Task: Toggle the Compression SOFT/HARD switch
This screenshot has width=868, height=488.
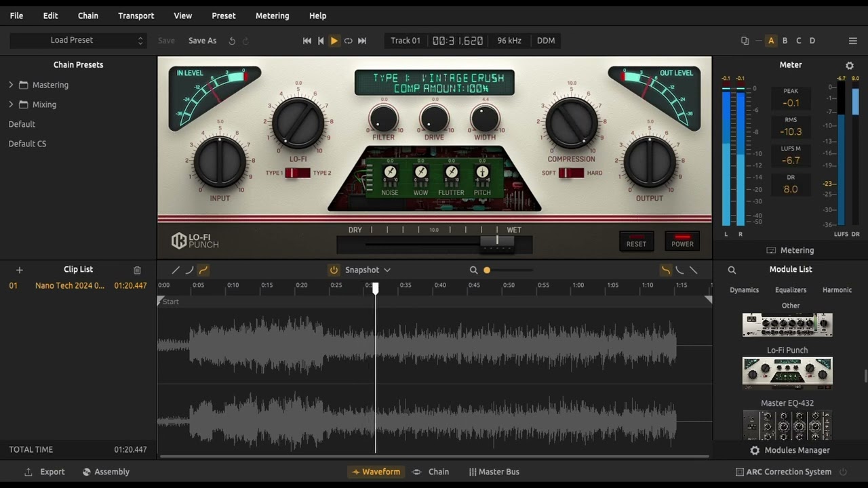Action: pos(571,173)
